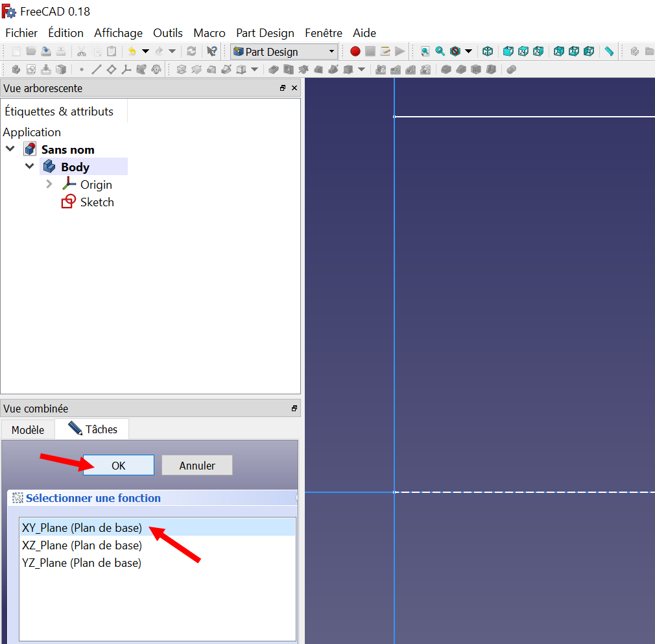Click the Create new sketch icon
Viewport: 655px width, 644px height.
click(31, 69)
